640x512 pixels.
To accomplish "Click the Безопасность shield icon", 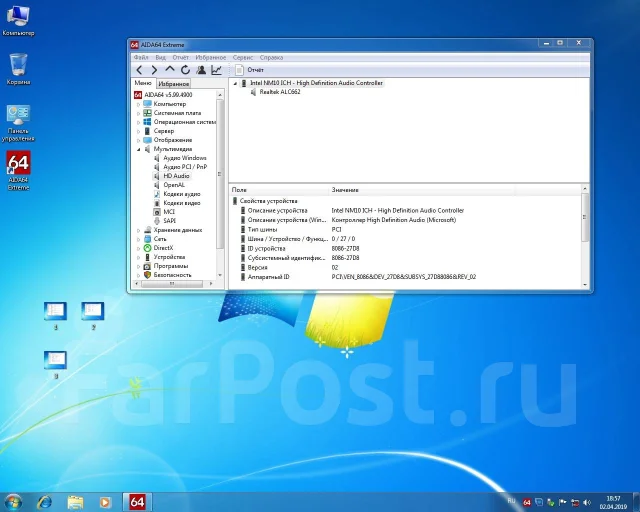I will coord(147,275).
